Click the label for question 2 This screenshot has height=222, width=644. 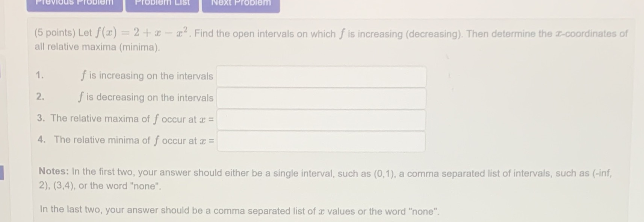coord(40,97)
